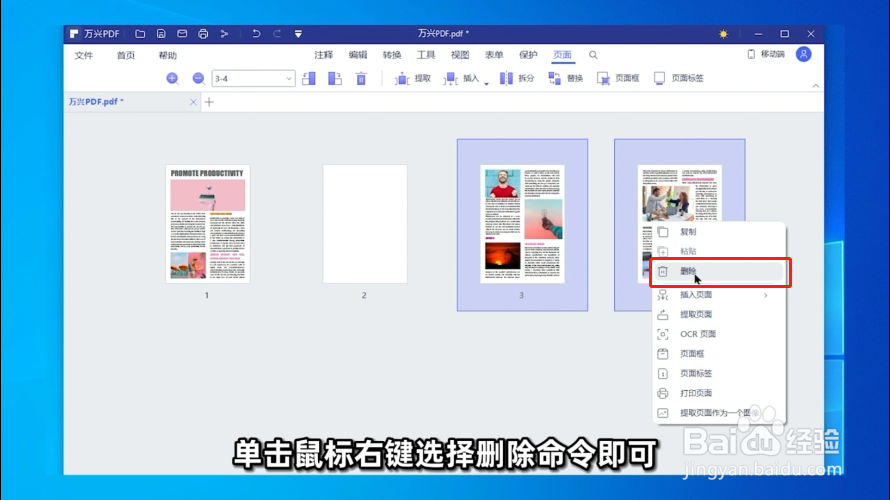Click the share arrow icon in title bar
Image resolution: width=890 pixels, height=500 pixels.
pyautogui.click(x=224, y=34)
